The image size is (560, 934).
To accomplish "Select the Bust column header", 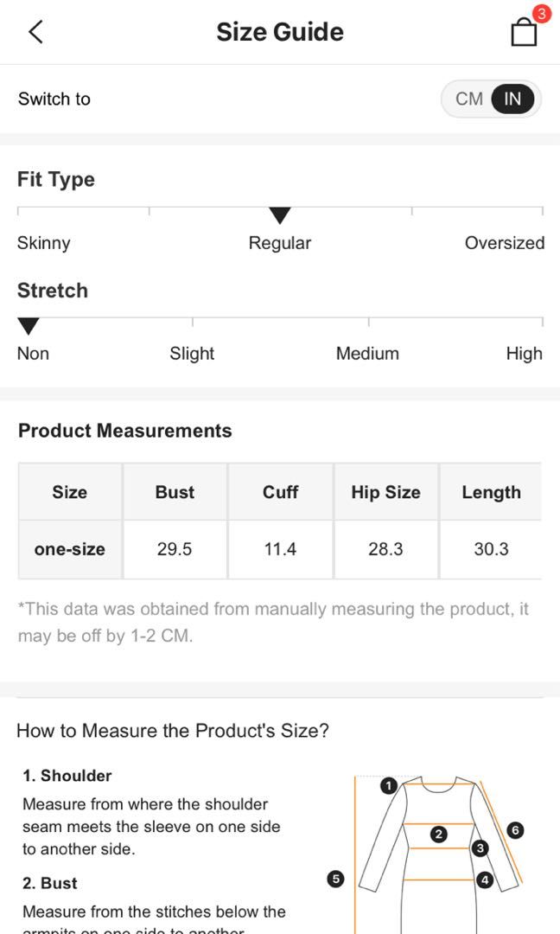I will click(175, 492).
